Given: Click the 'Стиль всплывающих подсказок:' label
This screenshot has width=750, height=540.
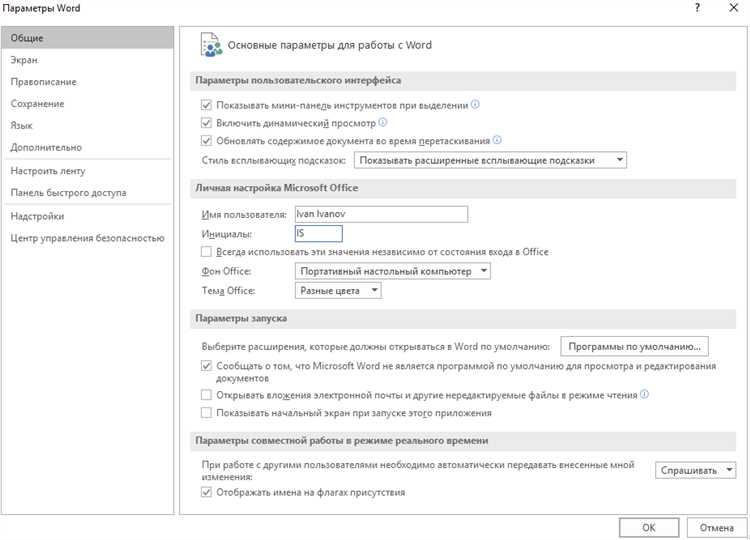Looking at the screenshot, I should pyautogui.click(x=274, y=160).
